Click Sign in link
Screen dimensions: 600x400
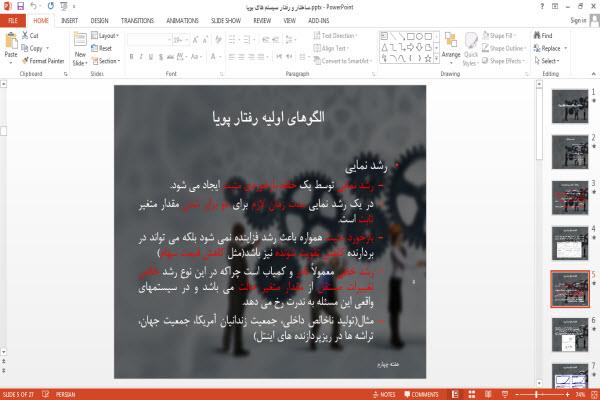pyautogui.click(x=578, y=20)
